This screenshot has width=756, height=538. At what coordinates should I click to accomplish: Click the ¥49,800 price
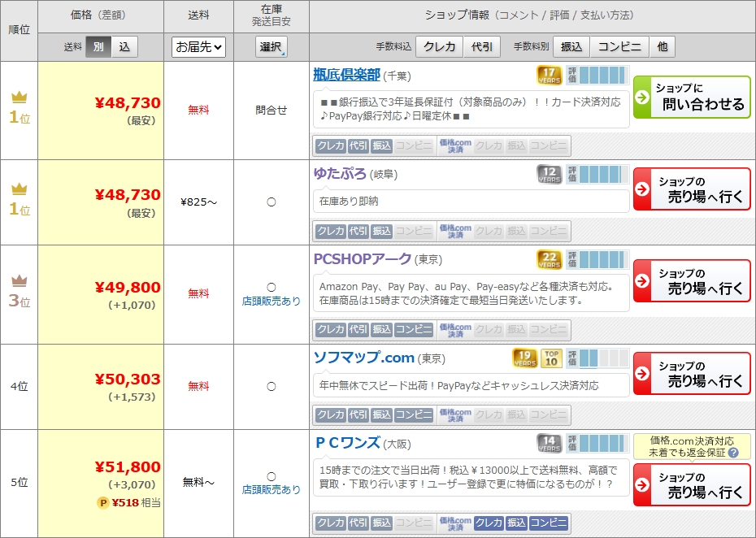tap(128, 287)
